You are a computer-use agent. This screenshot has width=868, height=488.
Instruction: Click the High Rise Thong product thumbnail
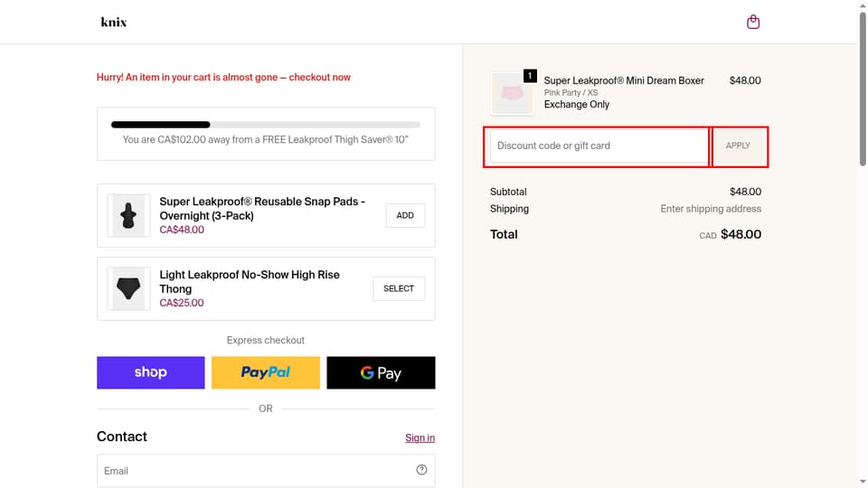(128, 288)
